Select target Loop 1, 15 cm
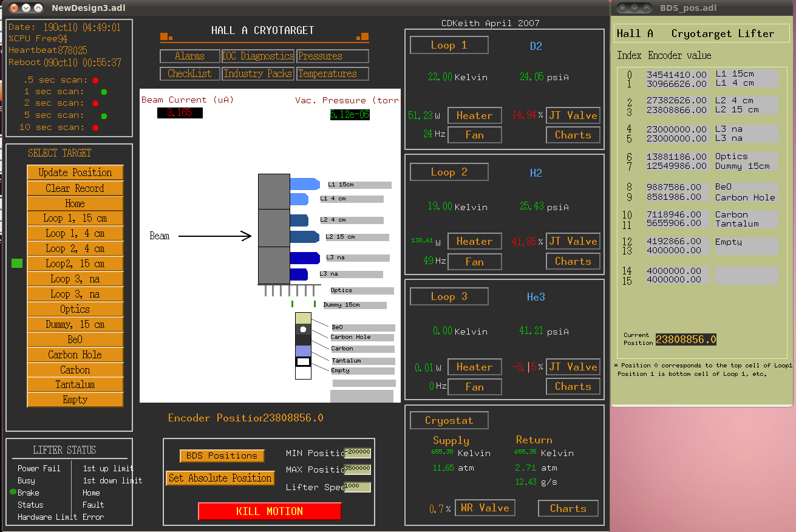 point(75,218)
